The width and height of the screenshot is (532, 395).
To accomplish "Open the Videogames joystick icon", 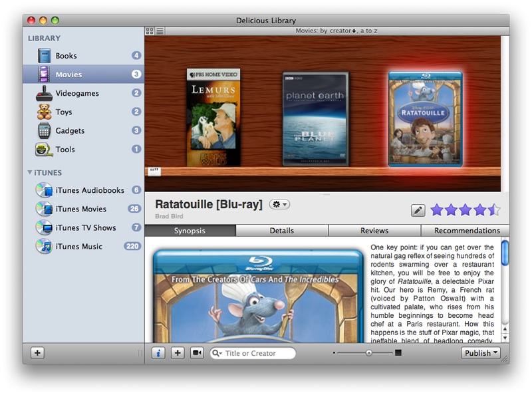I will pyautogui.click(x=44, y=93).
